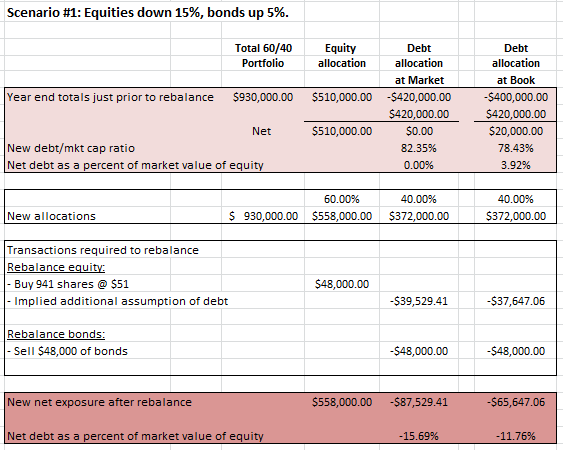Click the -$420,000.00 debt at market cell
The height and width of the screenshot is (450, 563).
pos(419,97)
